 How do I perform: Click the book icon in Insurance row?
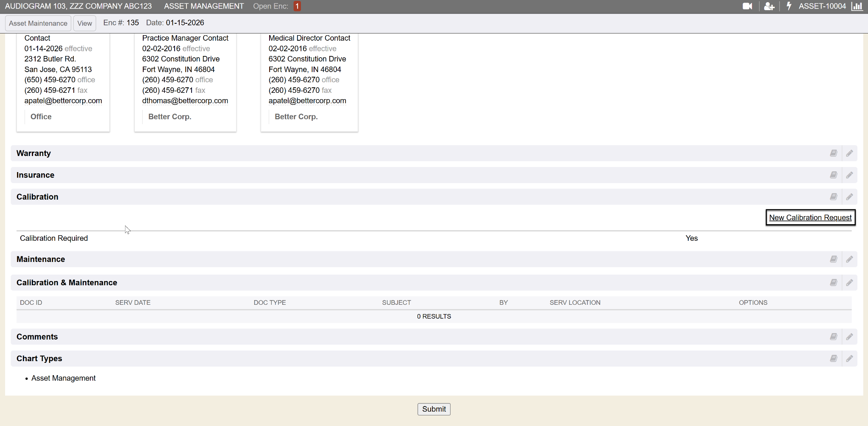click(x=833, y=175)
